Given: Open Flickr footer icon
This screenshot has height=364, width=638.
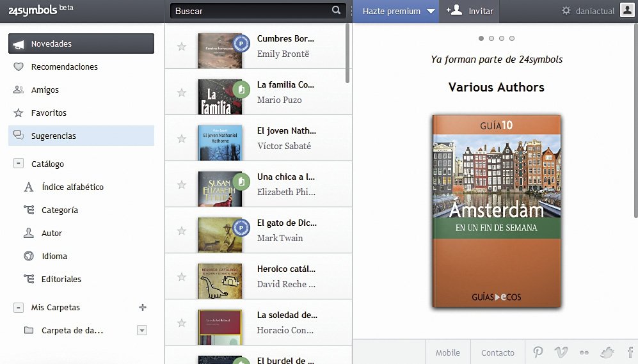Looking at the screenshot, I should (x=584, y=352).
